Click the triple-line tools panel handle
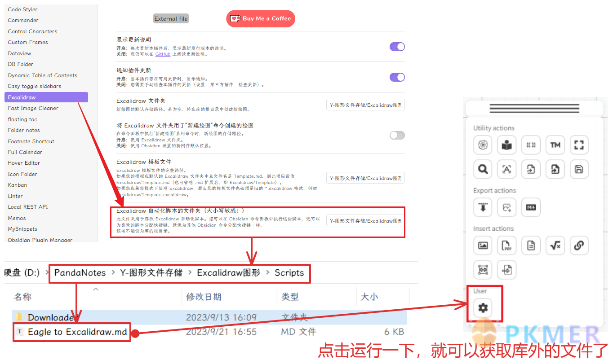 pyautogui.click(x=534, y=108)
